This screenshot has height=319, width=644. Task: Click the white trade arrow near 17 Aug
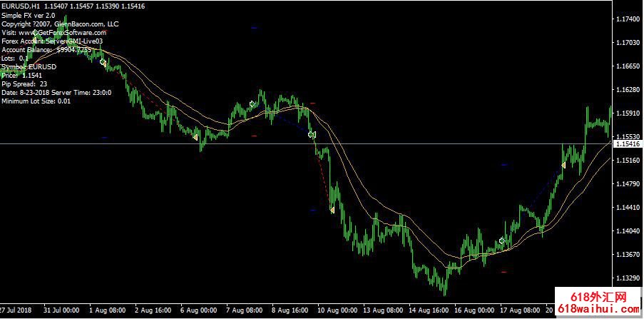502,241
